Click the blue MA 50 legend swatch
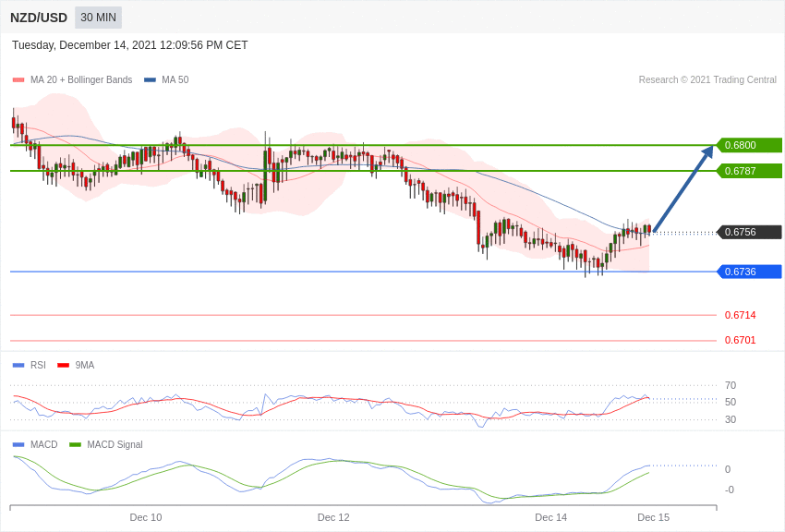Viewport: 785px width, 532px height. tap(150, 80)
